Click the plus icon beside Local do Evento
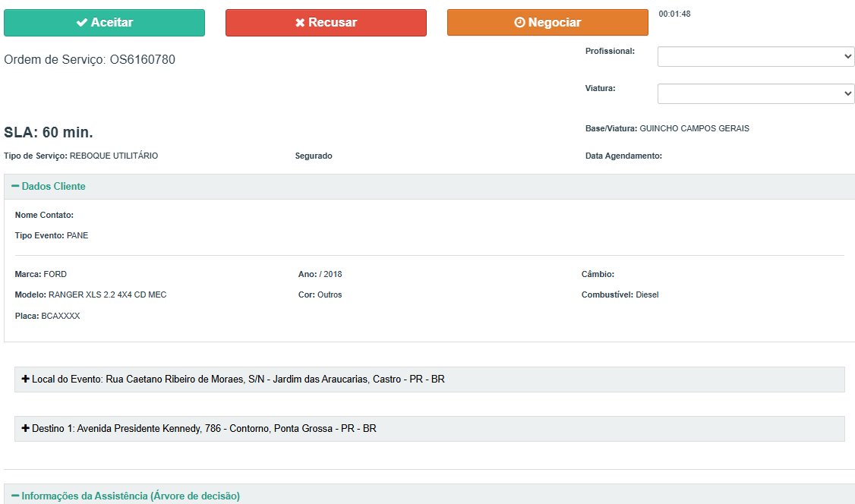The image size is (855, 504). pyautogui.click(x=25, y=379)
